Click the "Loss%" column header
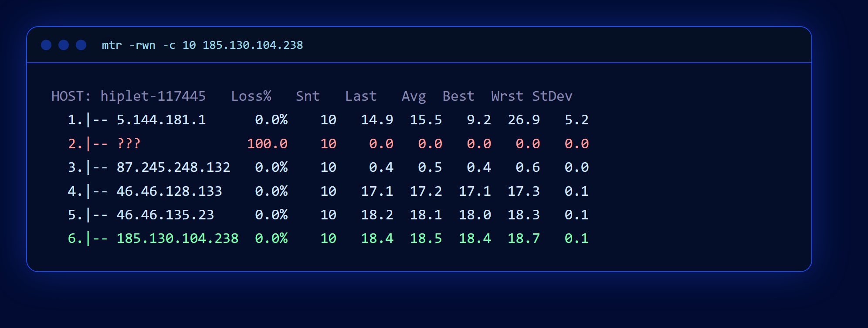This screenshot has width=868, height=328. [251, 96]
